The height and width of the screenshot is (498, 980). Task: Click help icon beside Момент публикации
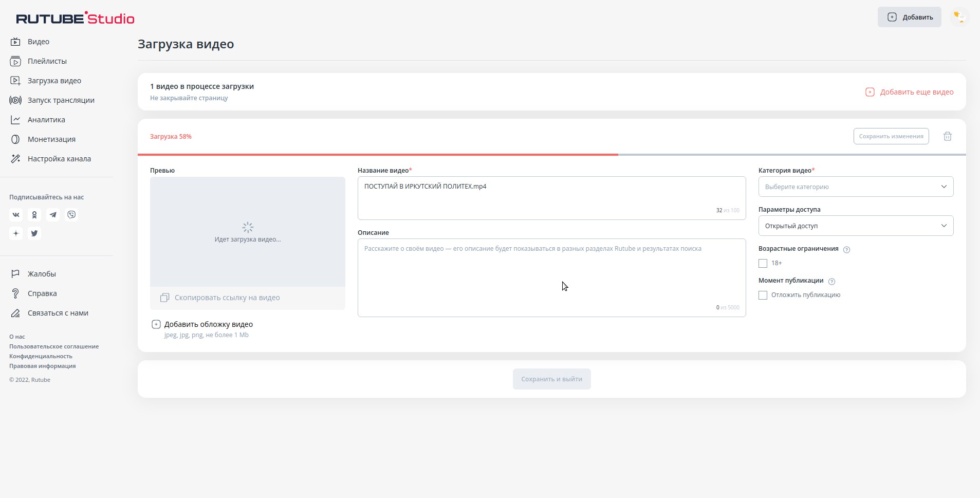tap(831, 282)
